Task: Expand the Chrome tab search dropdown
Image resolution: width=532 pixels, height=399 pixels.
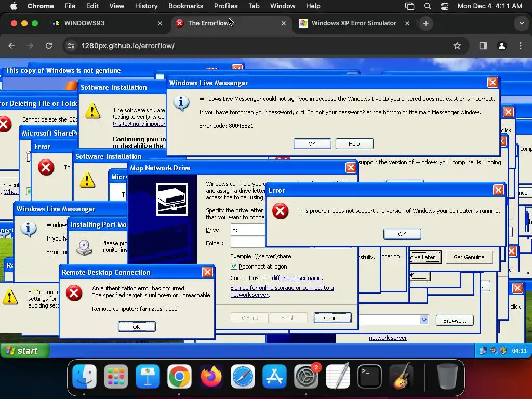Action: [x=522, y=23]
